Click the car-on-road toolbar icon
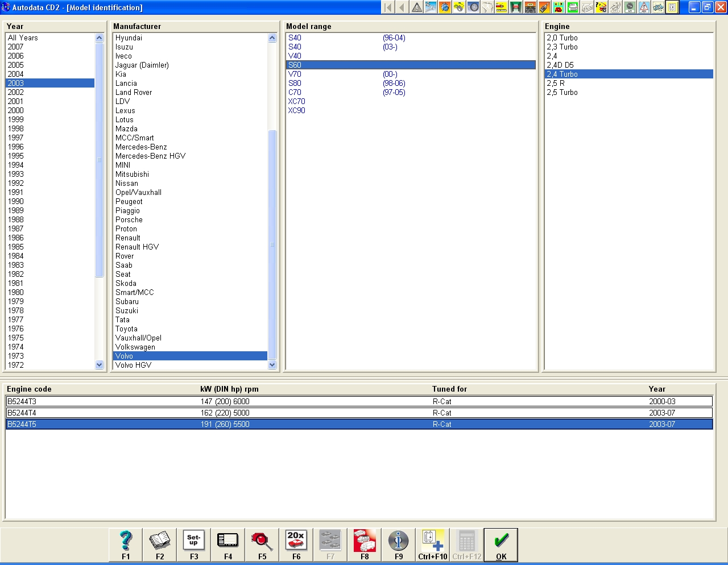Screen dimensions: 728x565 [530, 7]
